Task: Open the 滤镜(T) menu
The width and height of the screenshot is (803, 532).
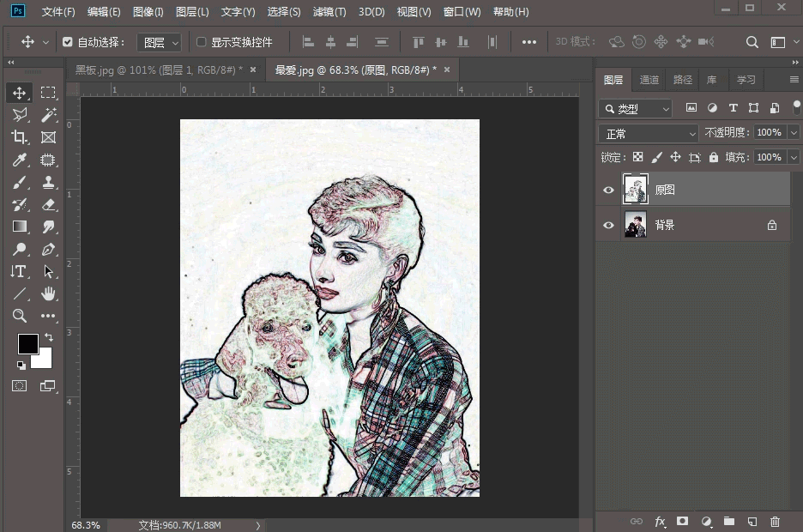Action: click(329, 12)
